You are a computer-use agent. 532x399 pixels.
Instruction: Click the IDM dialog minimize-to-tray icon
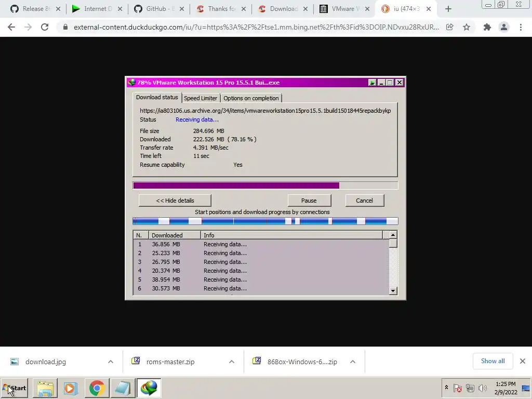pyautogui.click(x=372, y=83)
